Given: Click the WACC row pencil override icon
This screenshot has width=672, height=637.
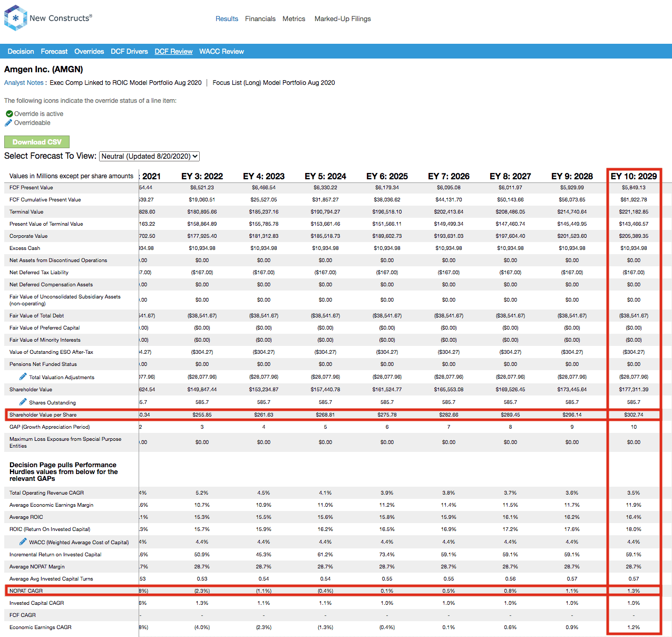Looking at the screenshot, I should click(23, 542).
